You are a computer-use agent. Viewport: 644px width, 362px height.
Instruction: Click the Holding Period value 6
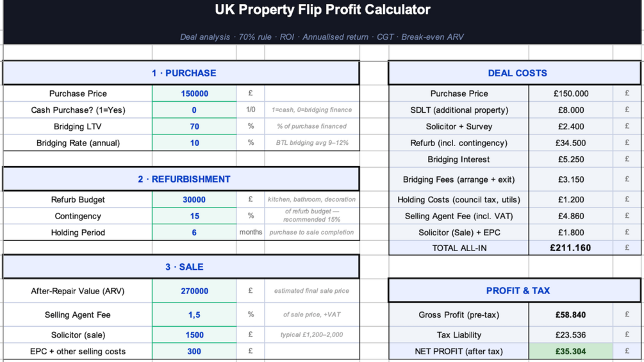[x=194, y=233]
